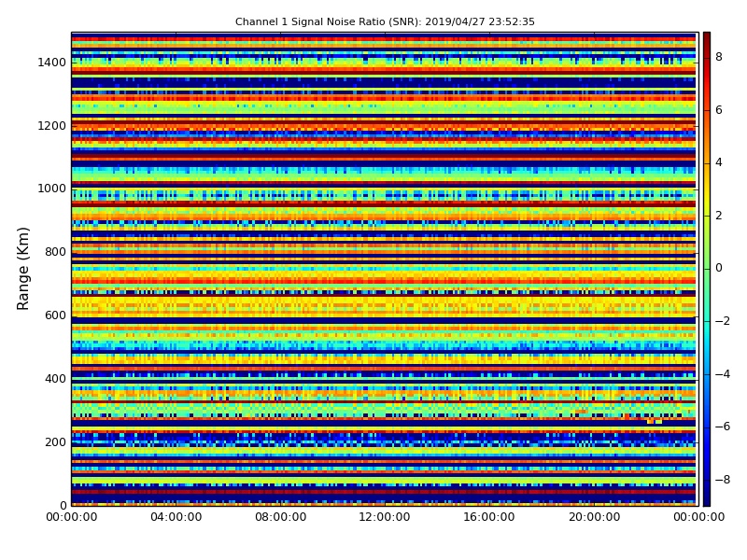The height and width of the screenshot is (560, 747).
Task: Click the 400 range tick label
Action: [55, 379]
